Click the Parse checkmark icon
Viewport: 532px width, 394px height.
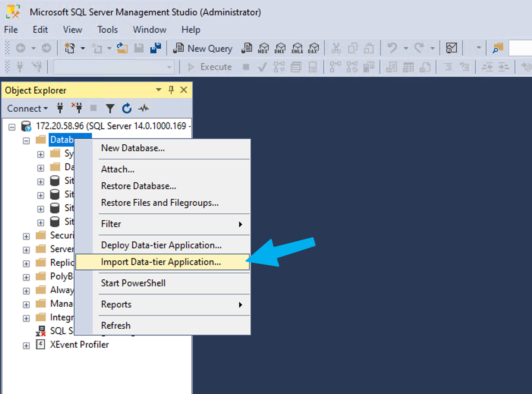point(262,67)
